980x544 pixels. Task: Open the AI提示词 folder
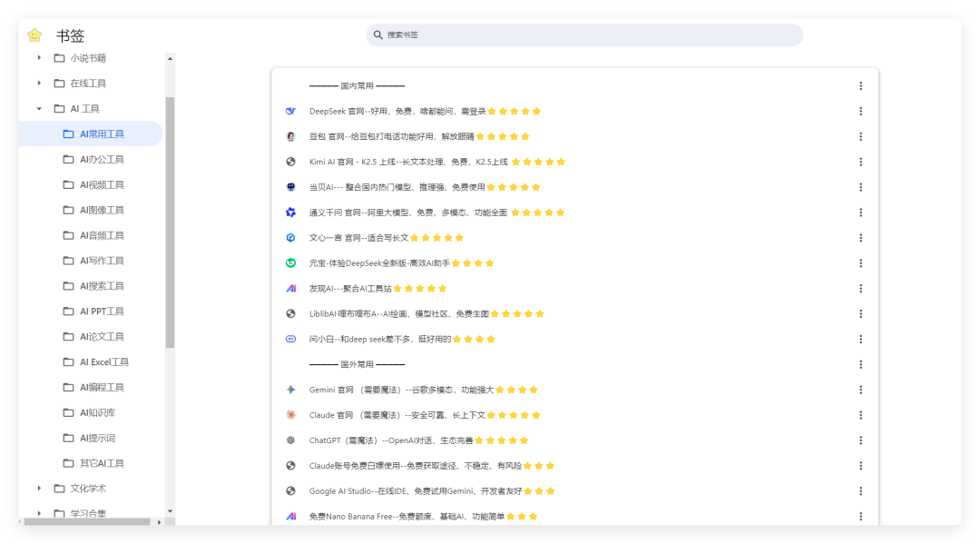91,438
